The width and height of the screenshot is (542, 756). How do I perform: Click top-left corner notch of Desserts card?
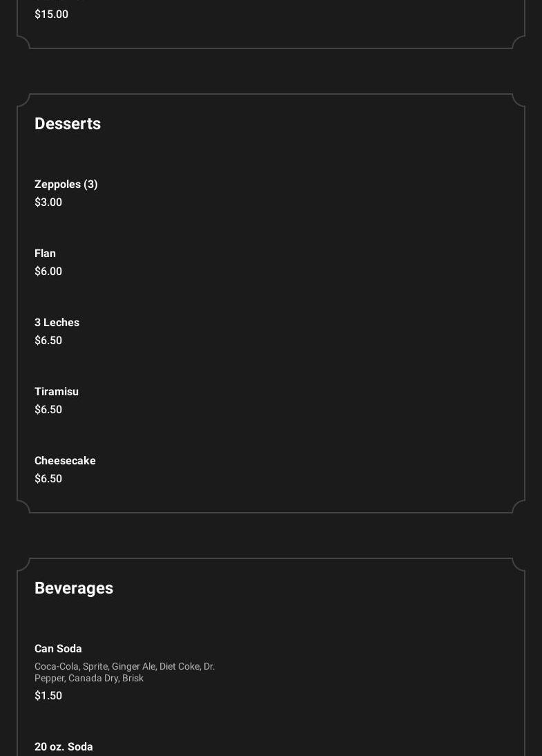point(23,100)
